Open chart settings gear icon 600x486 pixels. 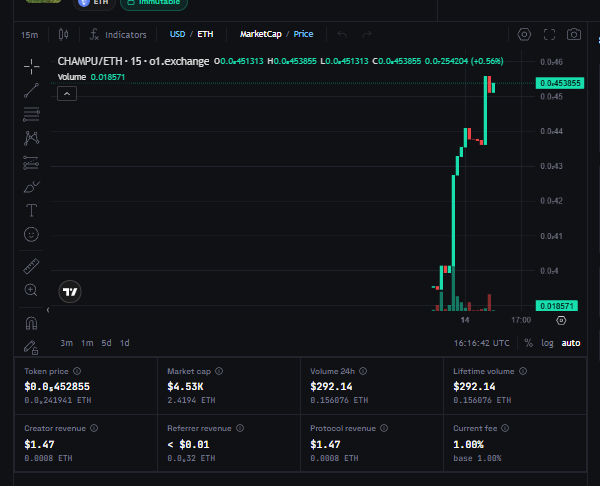[524, 34]
